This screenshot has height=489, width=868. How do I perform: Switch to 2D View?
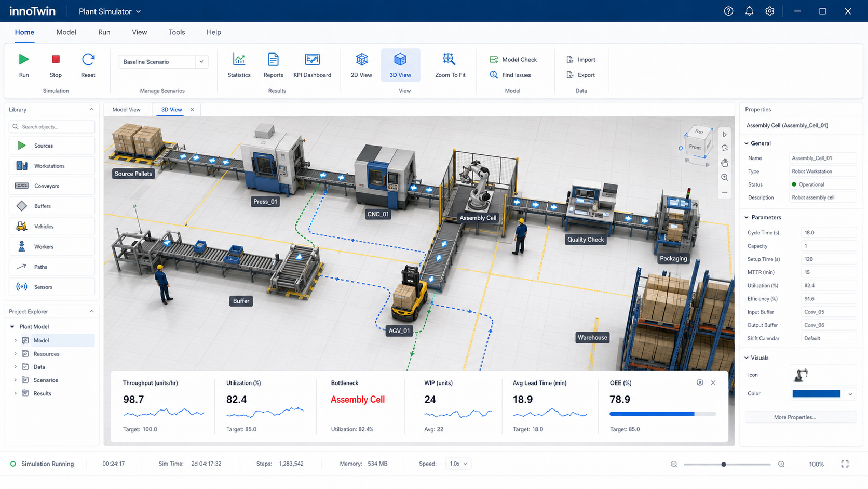point(361,65)
